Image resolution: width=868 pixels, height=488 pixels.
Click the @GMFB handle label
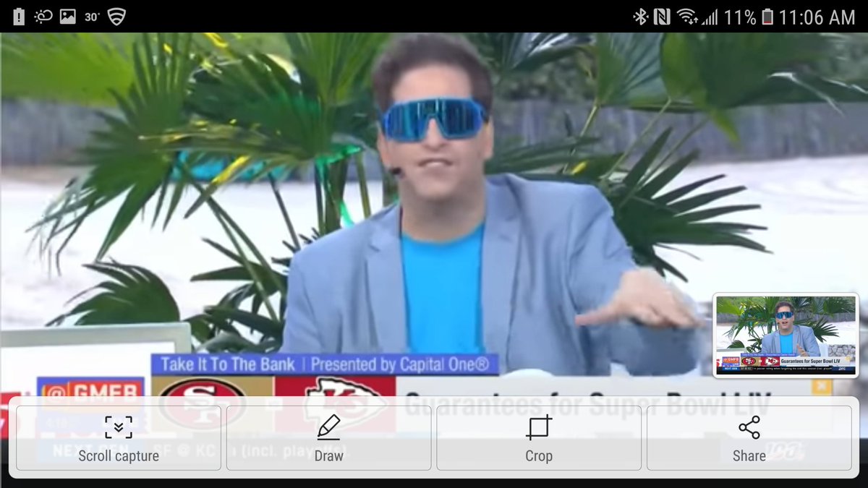(92, 394)
